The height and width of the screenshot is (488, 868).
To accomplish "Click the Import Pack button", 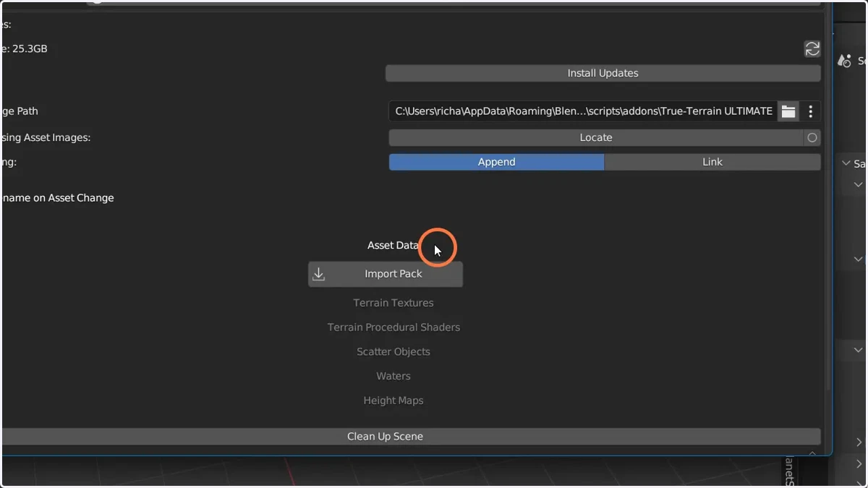I will (386, 274).
